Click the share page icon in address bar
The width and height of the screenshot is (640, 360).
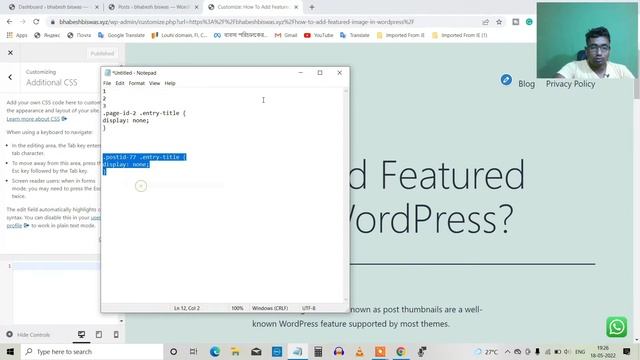tap(485, 22)
